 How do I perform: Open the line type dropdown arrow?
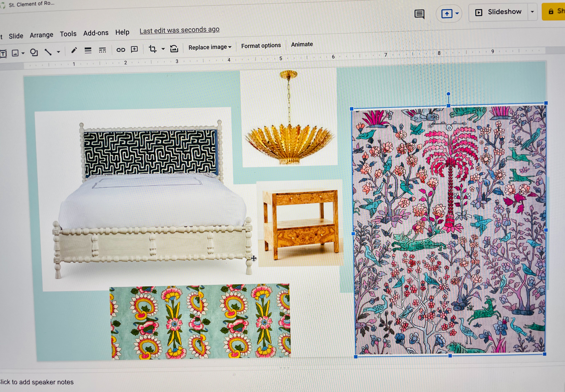58,52
